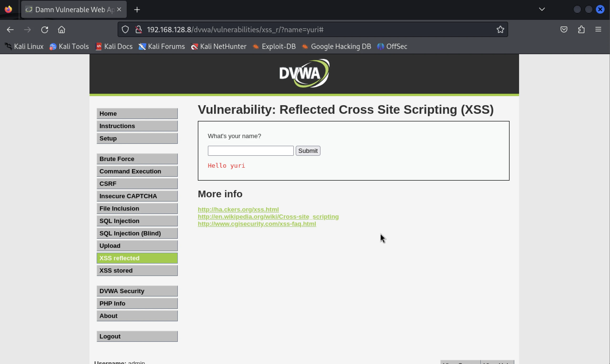
Task: Select the SQL Injection menu item
Action: click(137, 221)
